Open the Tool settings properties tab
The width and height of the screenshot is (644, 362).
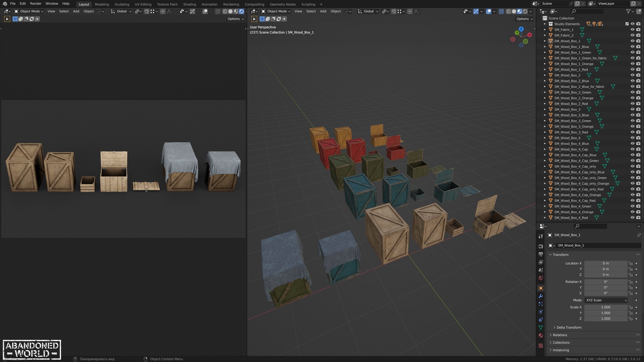click(x=541, y=236)
